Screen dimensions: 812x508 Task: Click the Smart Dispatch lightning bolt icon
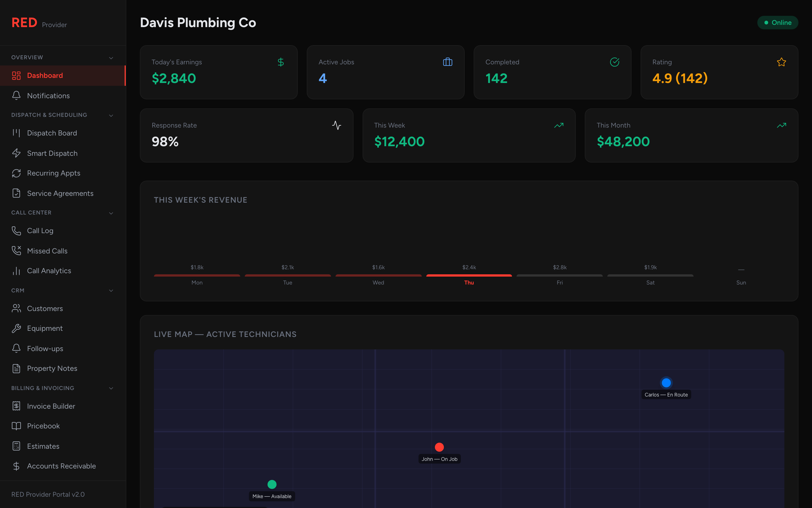pos(16,153)
